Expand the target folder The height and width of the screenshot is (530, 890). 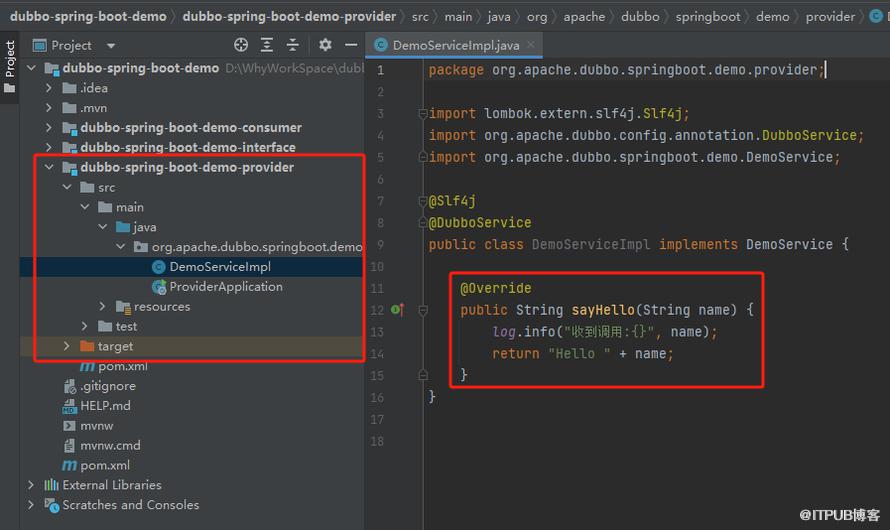point(67,346)
